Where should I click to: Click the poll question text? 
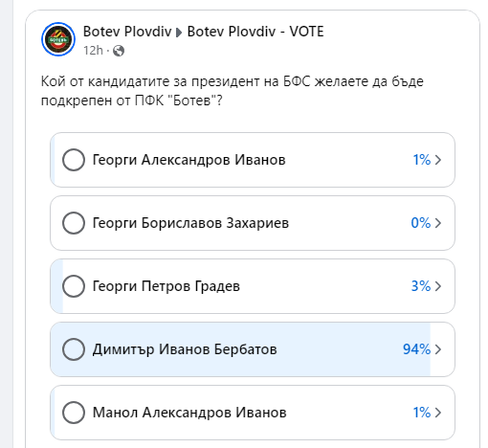(233, 91)
